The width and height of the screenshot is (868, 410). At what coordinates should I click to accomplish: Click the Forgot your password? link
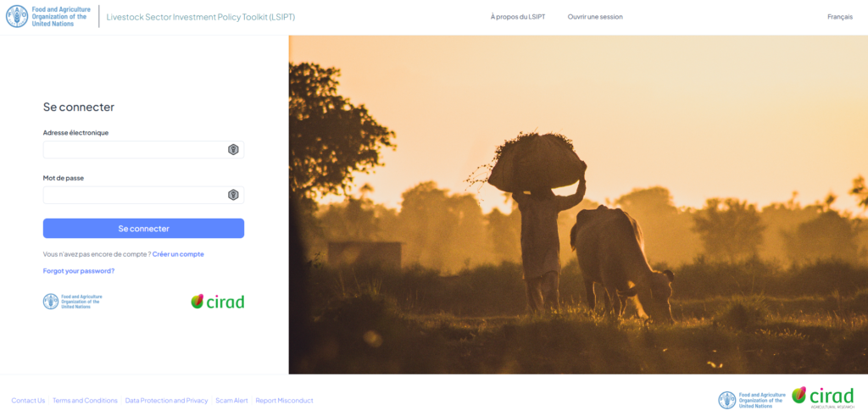coord(79,271)
